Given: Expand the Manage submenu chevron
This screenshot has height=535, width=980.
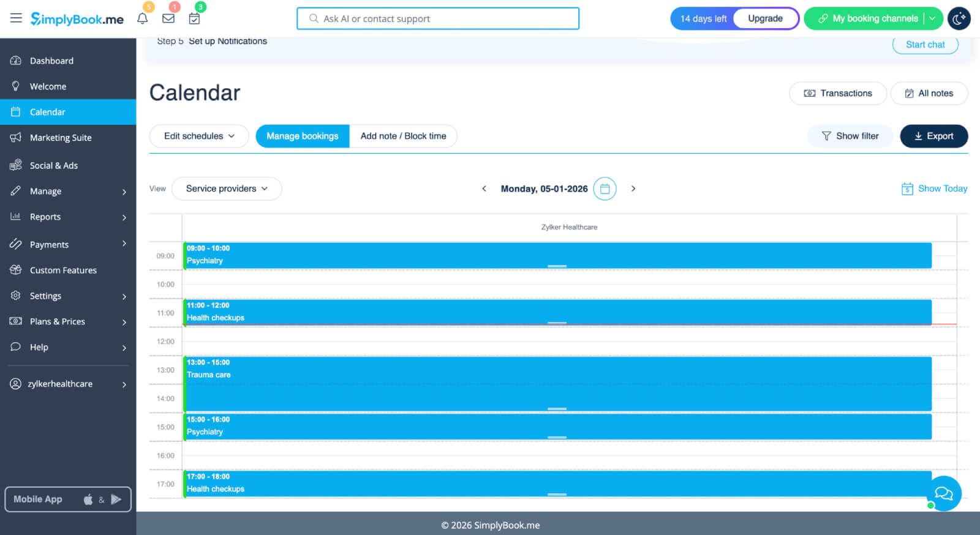Looking at the screenshot, I should (x=124, y=192).
